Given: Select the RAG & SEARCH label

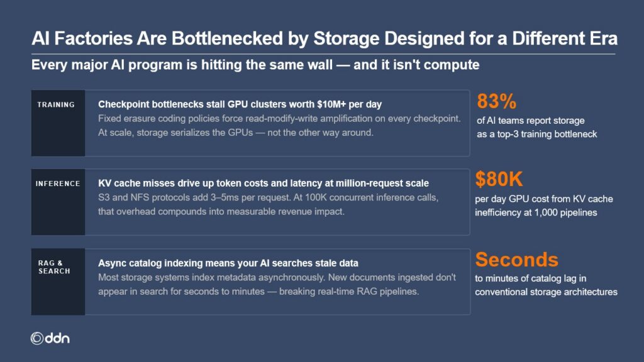Looking at the screenshot, I should point(53,266).
